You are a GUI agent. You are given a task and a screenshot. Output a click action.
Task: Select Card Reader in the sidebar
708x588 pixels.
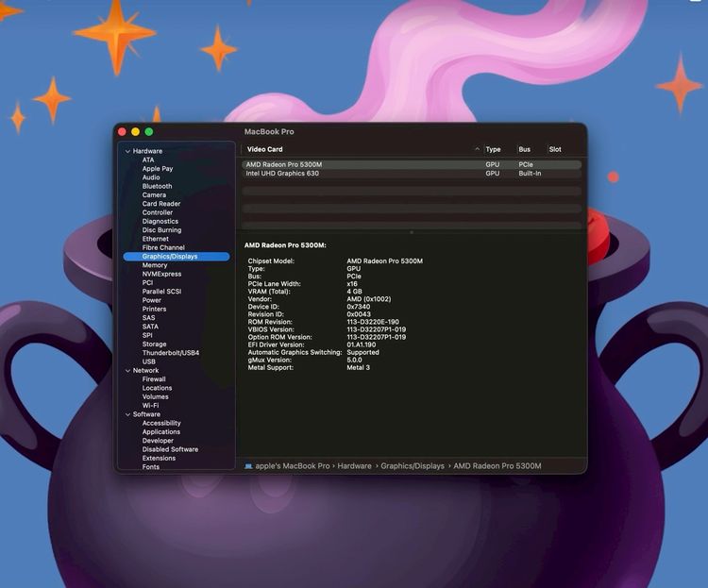pos(161,204)
